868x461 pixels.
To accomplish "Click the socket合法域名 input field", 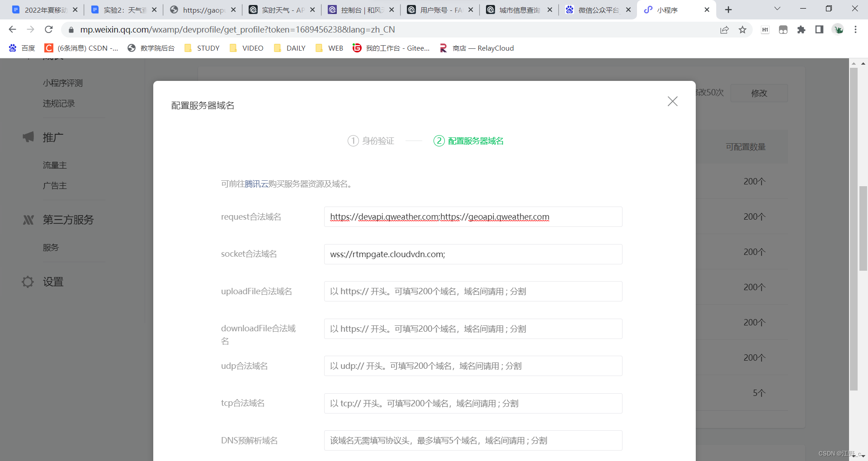I will point(473,254).
